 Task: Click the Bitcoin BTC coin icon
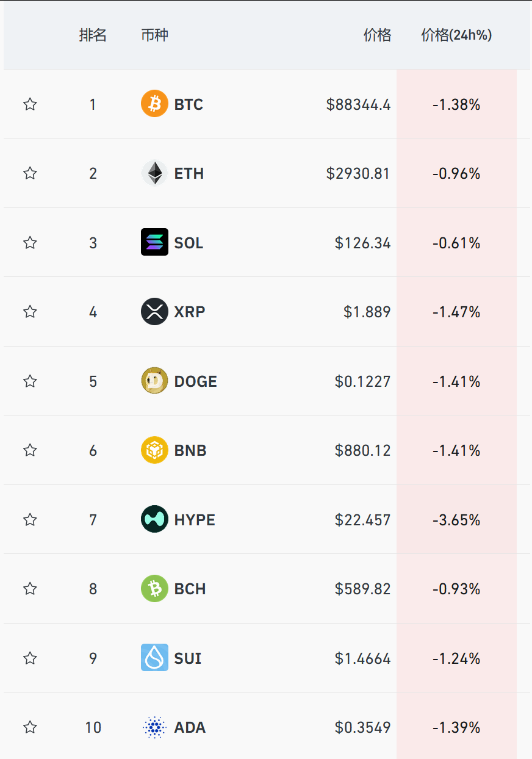coord(154,104)
